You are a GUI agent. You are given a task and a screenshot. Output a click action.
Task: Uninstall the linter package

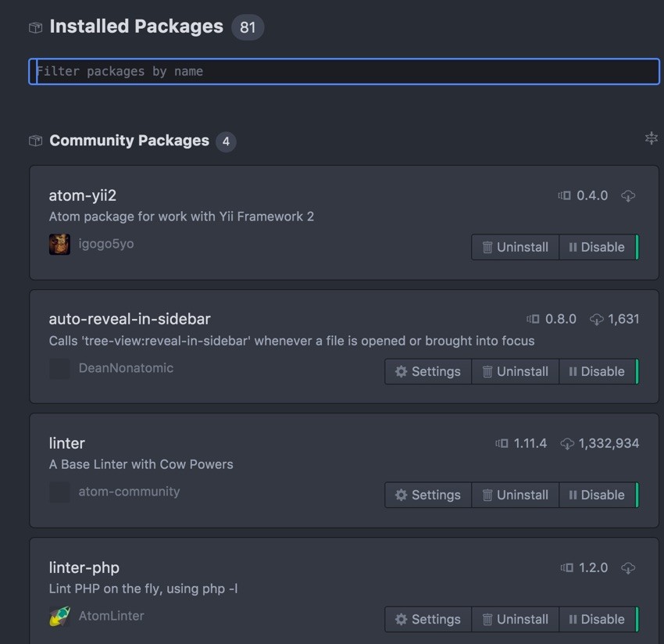click(x=516, y=495)
